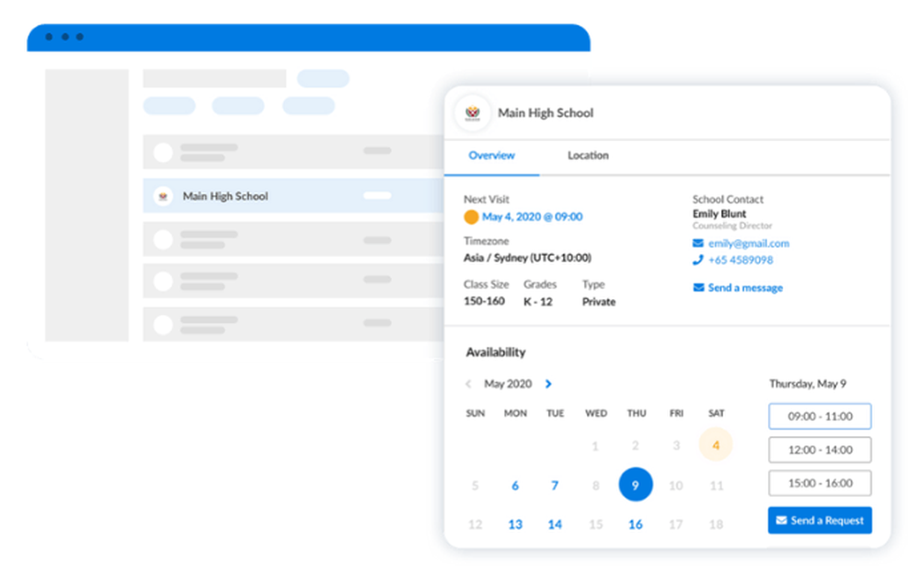Select the 15:00 - 16:00 time slot
This screenshot has height=588, width=920.
point(820,483)
